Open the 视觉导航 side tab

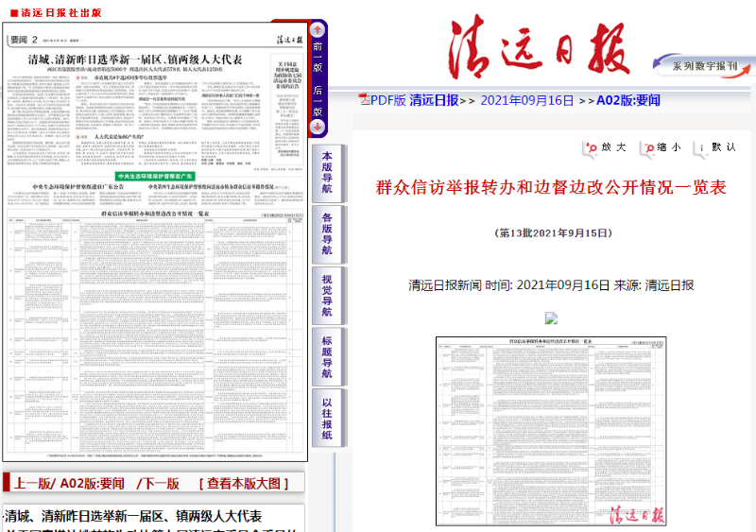click(327, 295)
